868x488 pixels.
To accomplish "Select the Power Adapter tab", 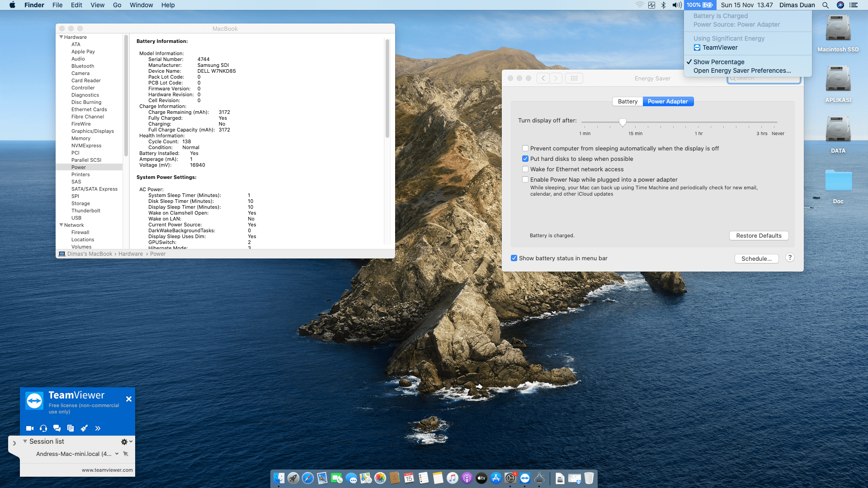I will click(668, 101).
